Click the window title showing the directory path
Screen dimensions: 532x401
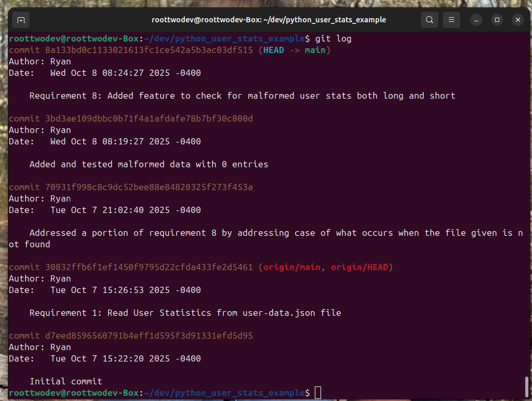pos(269,19)
